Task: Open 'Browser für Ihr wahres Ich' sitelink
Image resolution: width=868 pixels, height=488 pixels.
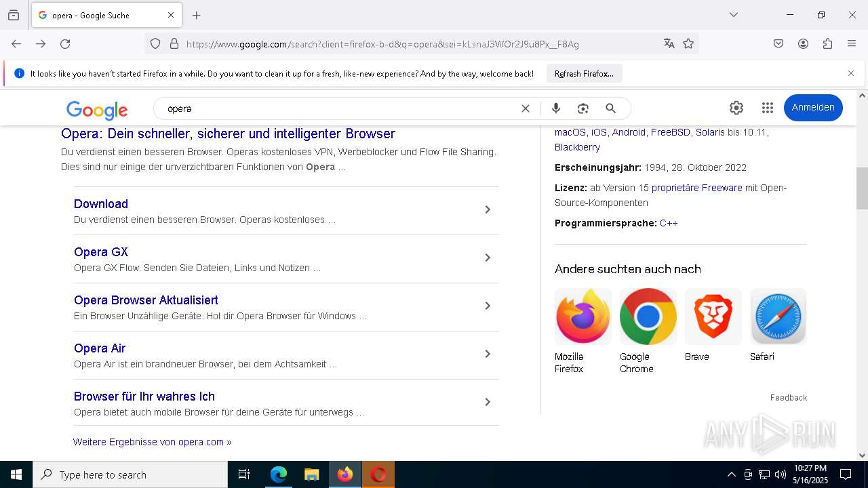Action: 144,396
